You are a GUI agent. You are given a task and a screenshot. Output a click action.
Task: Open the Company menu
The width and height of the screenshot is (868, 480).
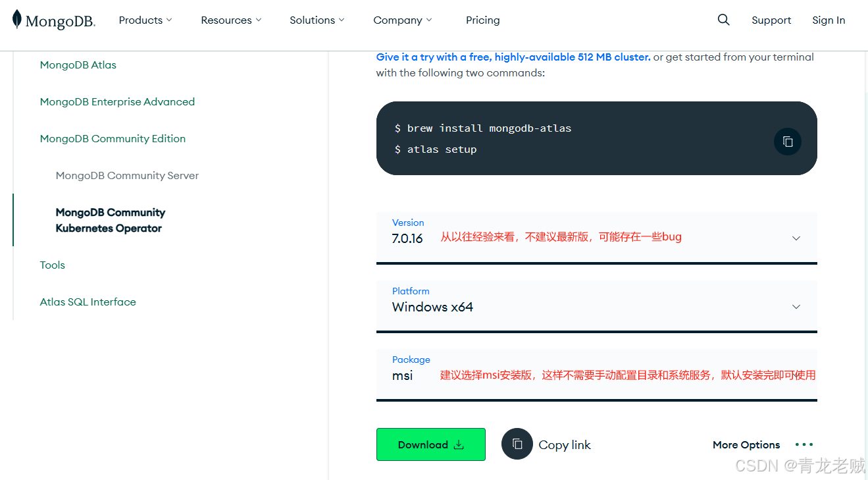403,20
